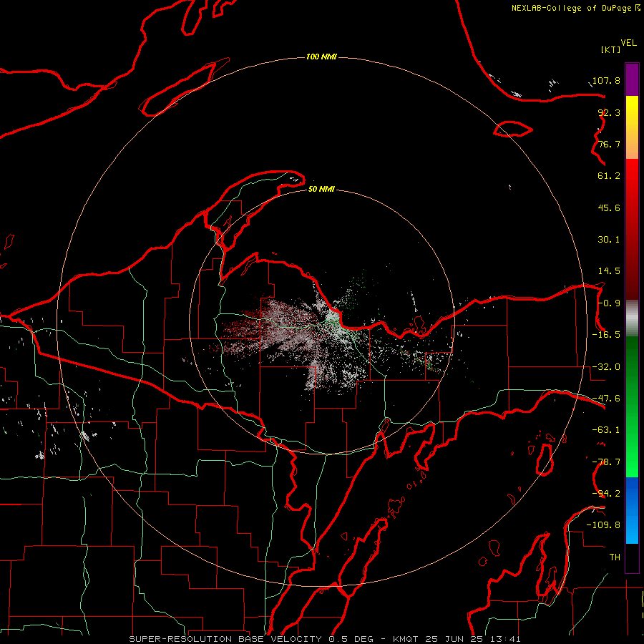Click the -78.7 legend value
644x644 pixels.
[x=606, y=462]
